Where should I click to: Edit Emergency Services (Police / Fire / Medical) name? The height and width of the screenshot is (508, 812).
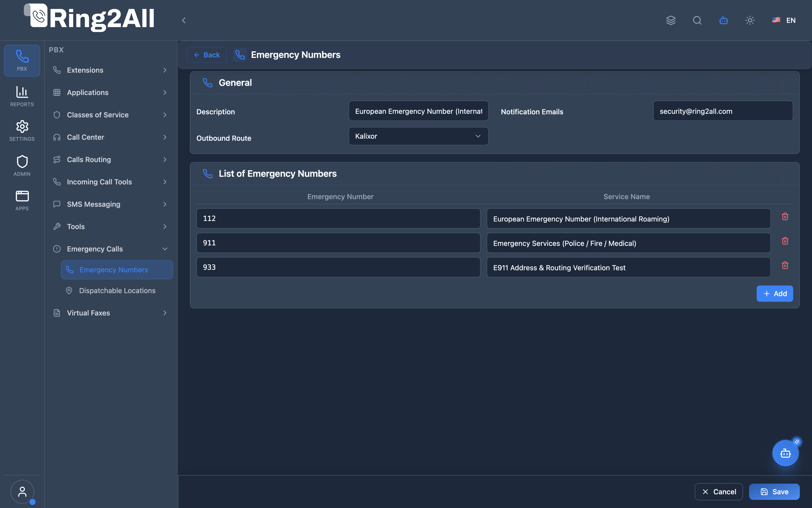pyautogui.click(x=629, y=243)
